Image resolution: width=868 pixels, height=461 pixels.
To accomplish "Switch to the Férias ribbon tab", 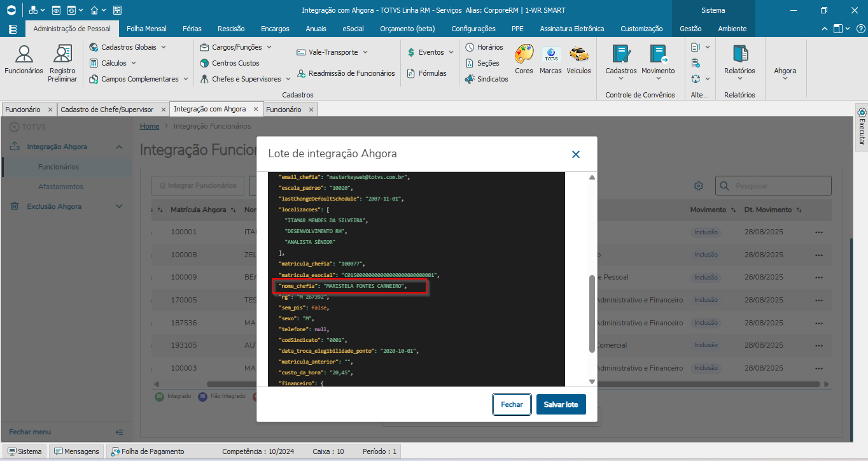I will [192, 29].
